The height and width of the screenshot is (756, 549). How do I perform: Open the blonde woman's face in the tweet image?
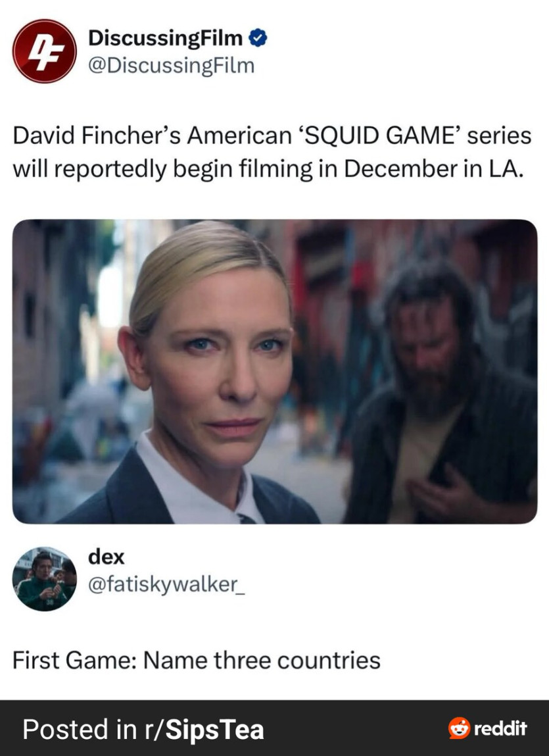click(212, 357)
